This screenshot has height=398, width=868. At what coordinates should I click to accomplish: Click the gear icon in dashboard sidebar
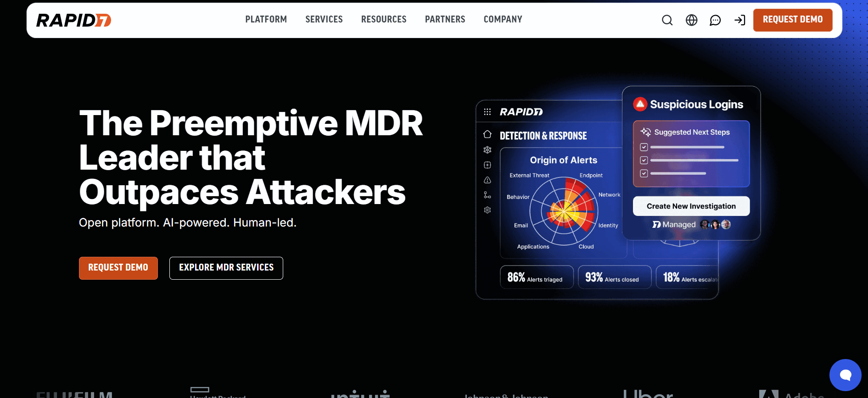pyautogui.click(x=487, y=210)
